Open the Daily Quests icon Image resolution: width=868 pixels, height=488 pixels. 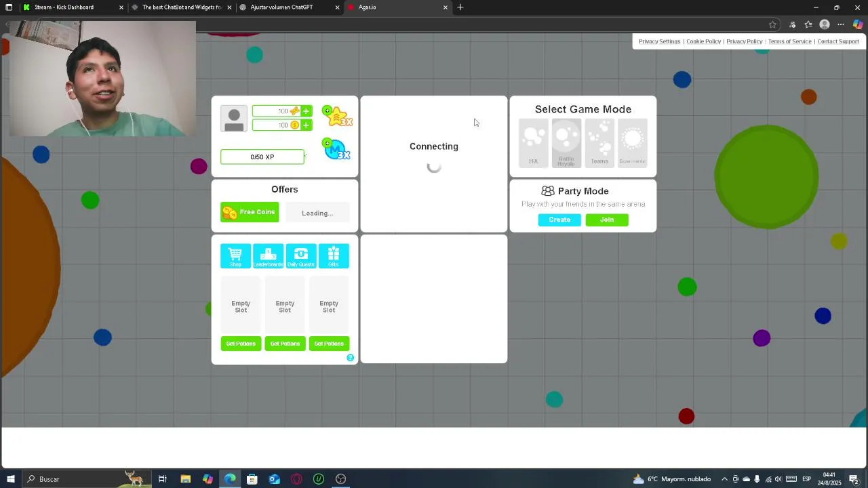tap(301, 256)
